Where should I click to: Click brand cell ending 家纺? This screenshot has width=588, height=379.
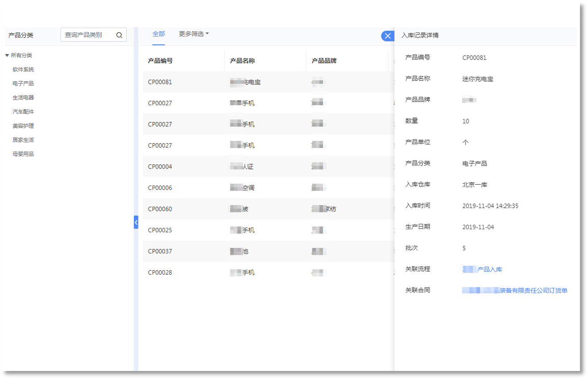click(x=324, y=209)
